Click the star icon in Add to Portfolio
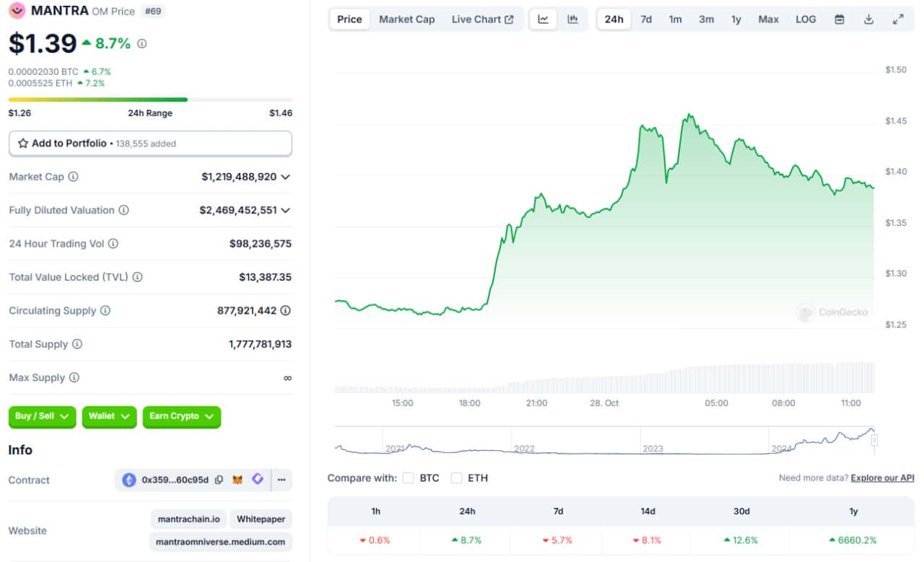The width and height of the screenshot is (924, 562). click(23, 144)
